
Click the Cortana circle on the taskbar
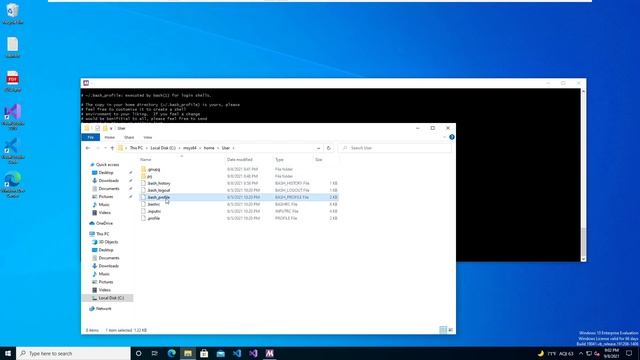pos(138,353)
